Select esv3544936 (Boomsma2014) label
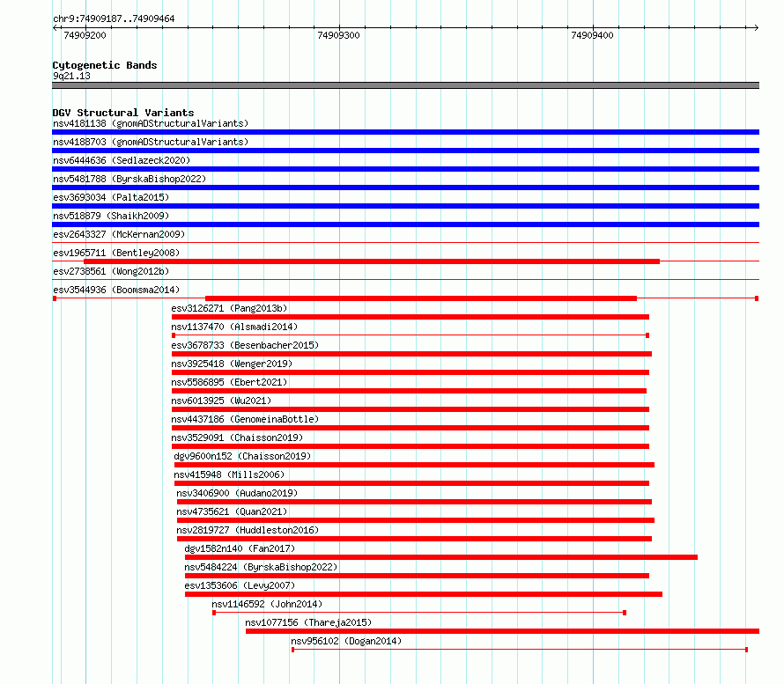Viewport: 784px width, 684px height. (x=116, y=290)
